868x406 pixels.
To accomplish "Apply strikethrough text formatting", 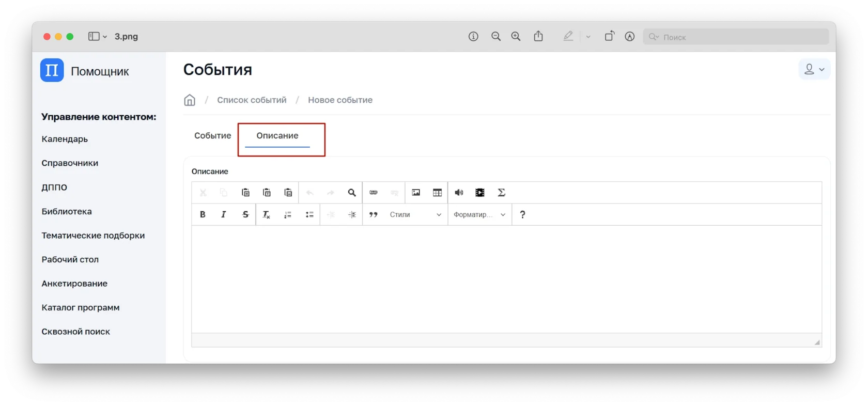I will (x=245, y=214).
